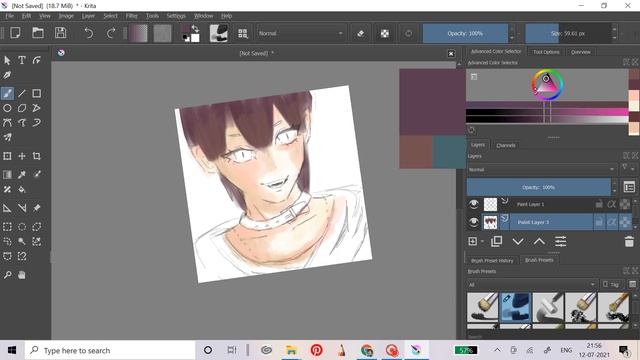Select the Crop tool
The width and height of the screenshot is (640, 360).
pos(37,156)
